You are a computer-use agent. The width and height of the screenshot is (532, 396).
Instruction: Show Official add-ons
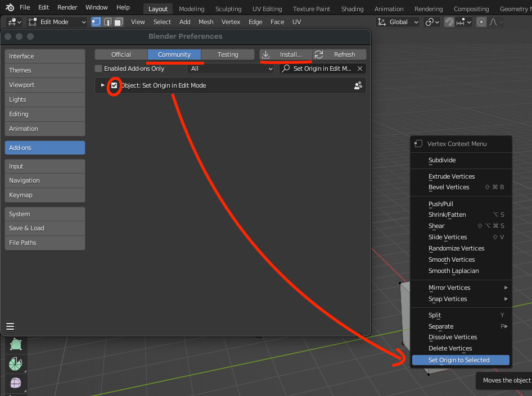tap(121, 54)
